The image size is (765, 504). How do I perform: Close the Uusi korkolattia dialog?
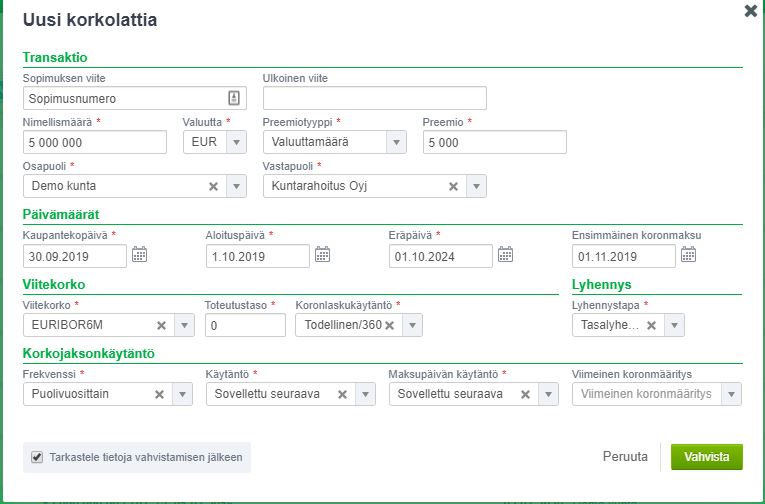point(750,11)
